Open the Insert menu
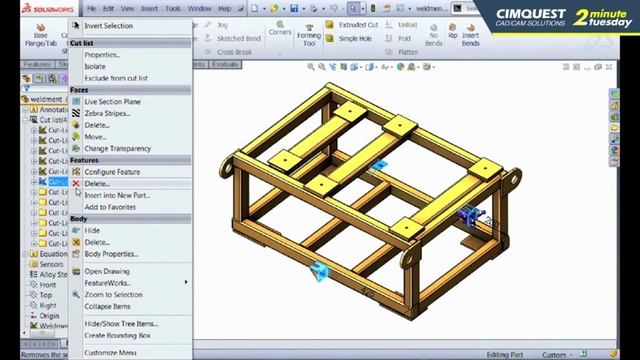This screenshot has height=360, width=640. click(149, 8)
